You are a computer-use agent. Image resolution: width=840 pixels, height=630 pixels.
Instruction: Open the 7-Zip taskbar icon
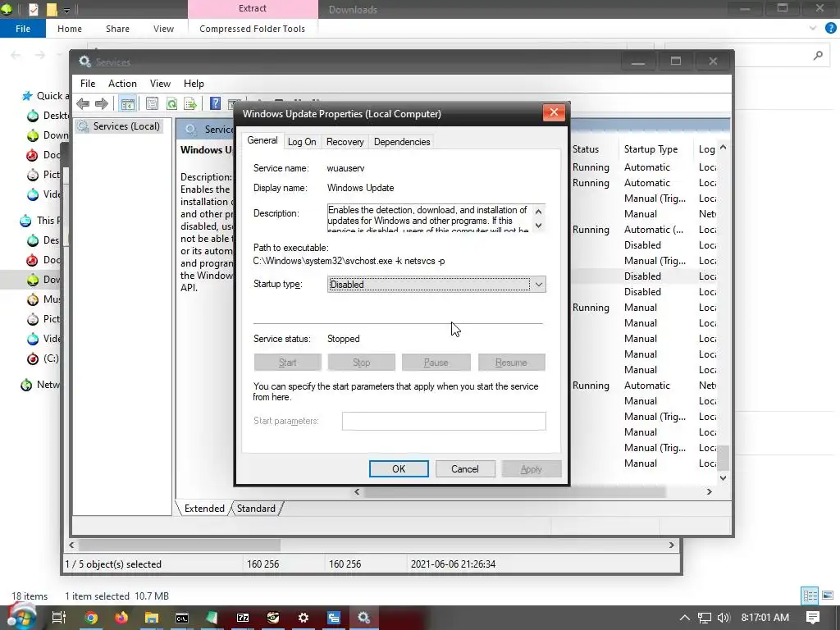tap(243, 618)
